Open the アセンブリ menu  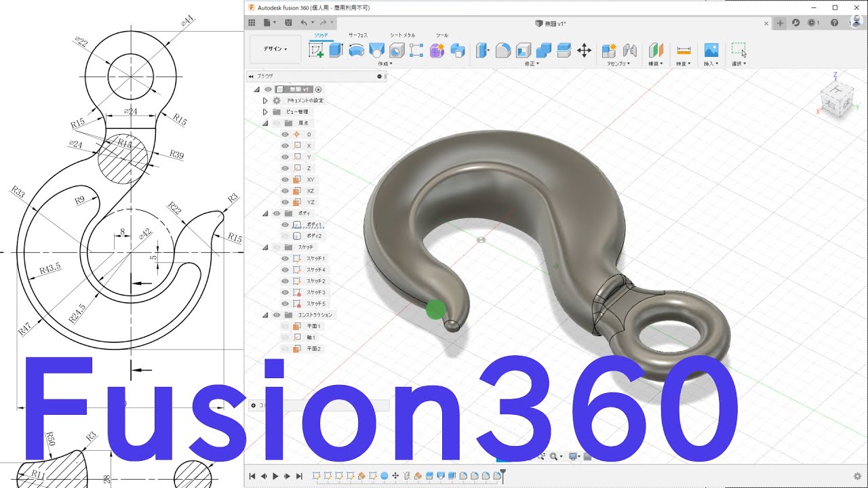pyautogui.click(x=618, y=64)
